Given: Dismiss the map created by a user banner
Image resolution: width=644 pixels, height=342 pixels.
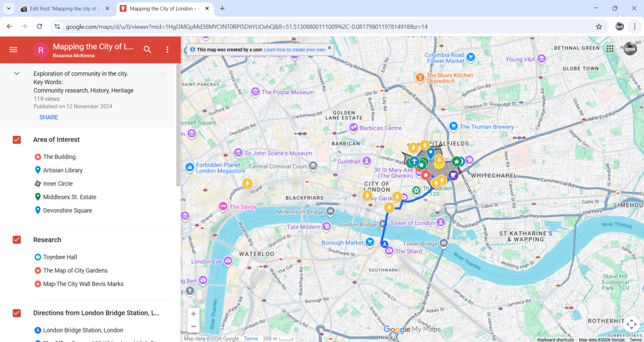Looking at the screenshot, I should click(329, 48).
